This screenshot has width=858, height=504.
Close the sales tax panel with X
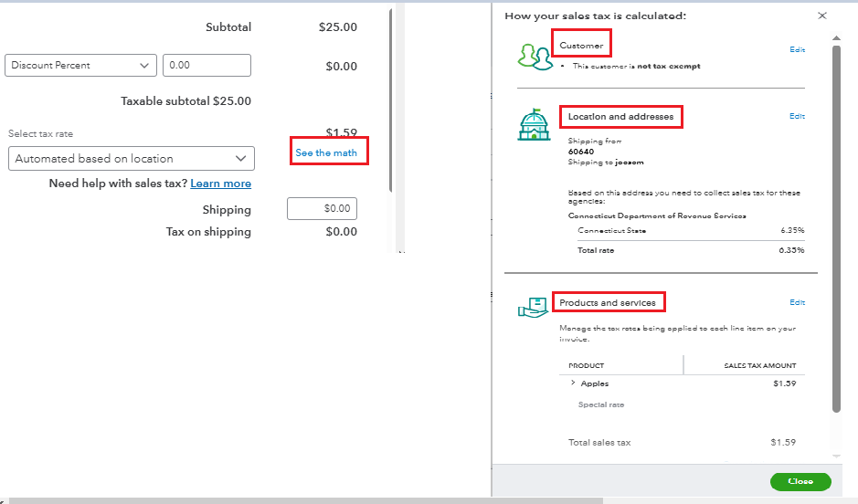821,16
